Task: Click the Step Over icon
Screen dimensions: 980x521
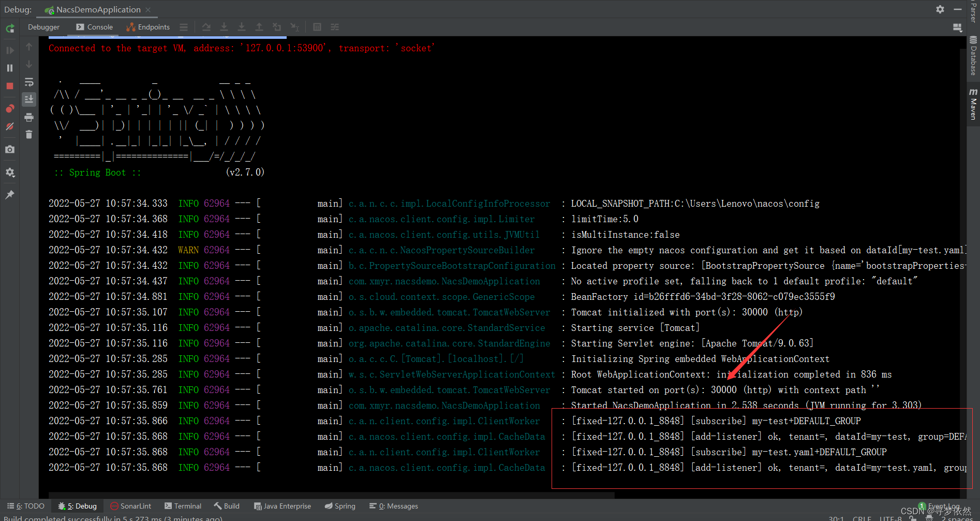Action: pos(206,27)
